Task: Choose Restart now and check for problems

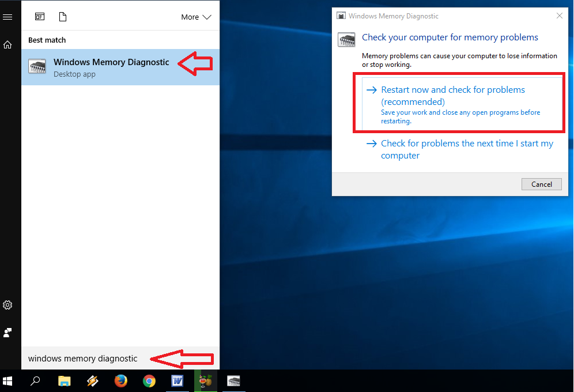Action: click(x=462, y=104)
